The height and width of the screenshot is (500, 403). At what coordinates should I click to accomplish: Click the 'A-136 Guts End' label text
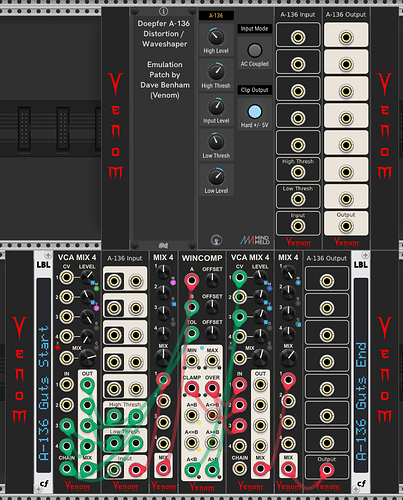(361, 401)
